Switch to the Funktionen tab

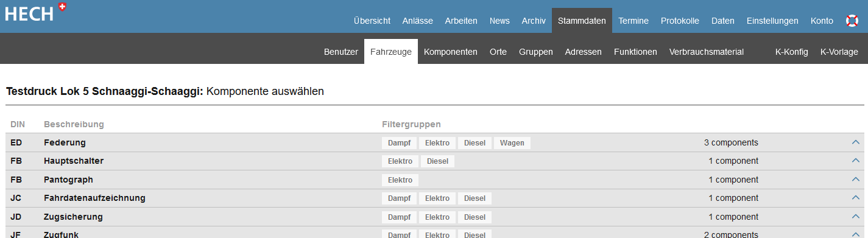635,52
